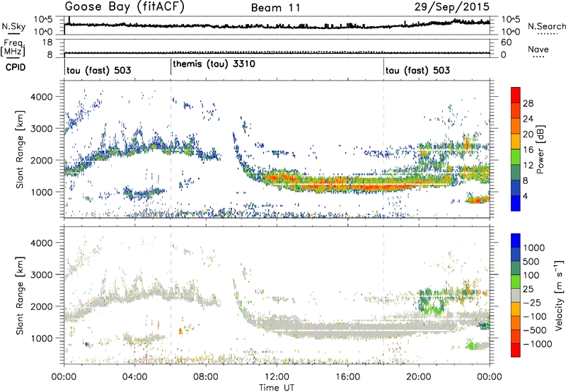Click the '4000' tick of power panel
Image resolution: width=566 pixels, height=392 pixels.
pyautogui.click(x=40, y=97)
